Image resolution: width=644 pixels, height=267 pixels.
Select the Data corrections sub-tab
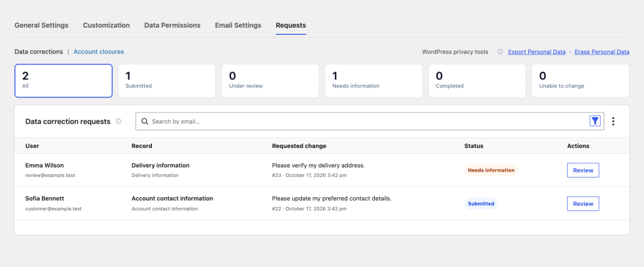39,52
